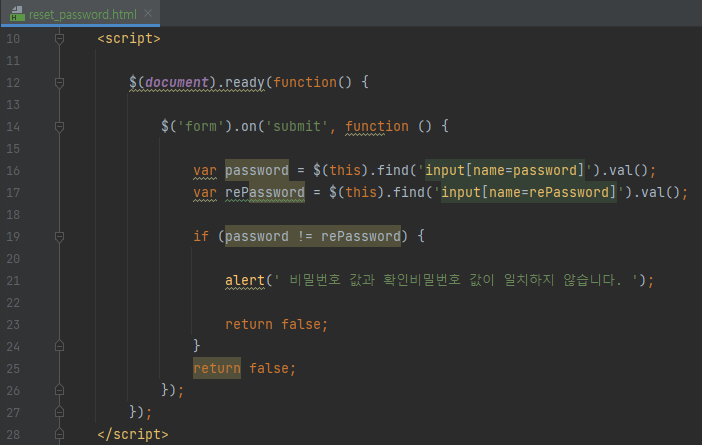The width and height of the screenshot is (702, 445).
Task: Click the 'submit' event string
Action: (297, 126)
